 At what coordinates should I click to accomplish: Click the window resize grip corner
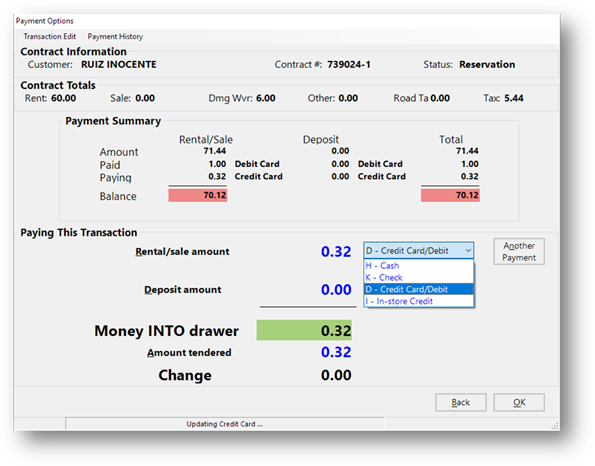(x=555, y=426)
